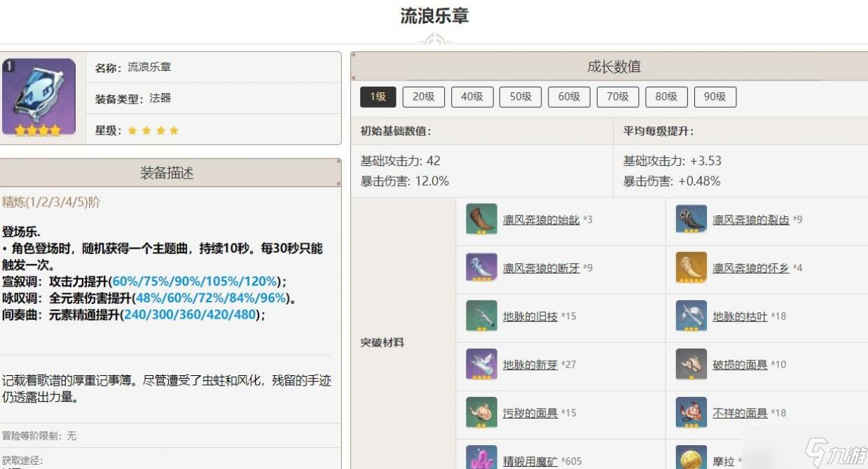Open the 精锻用魔矿 link
Image resolution: width=868 pixels, height=469 pixels.
[x=530, y=461]
